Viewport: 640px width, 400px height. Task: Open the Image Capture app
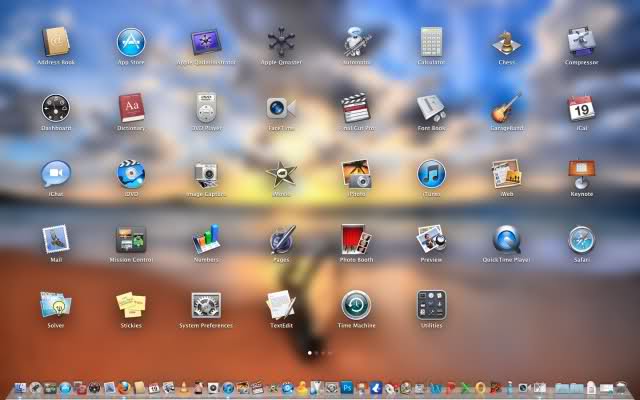pyautogui.click(x=206, y=175)
